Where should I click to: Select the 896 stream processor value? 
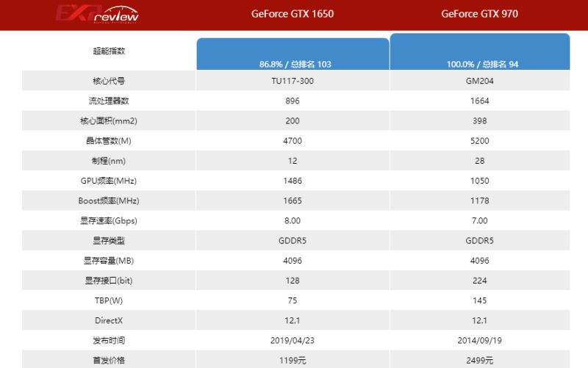click(293, 101)
